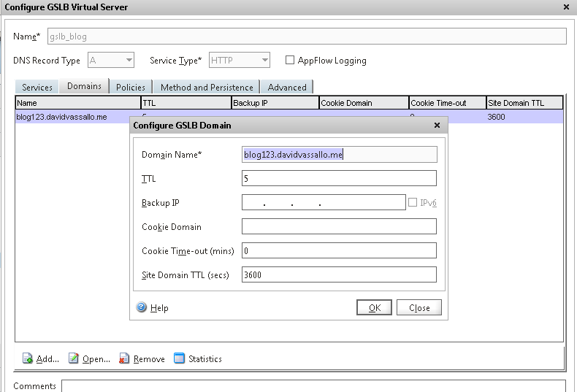The image size is (577, 392).
Task: Click the Open document icon
Action: (x=74, y=358)
